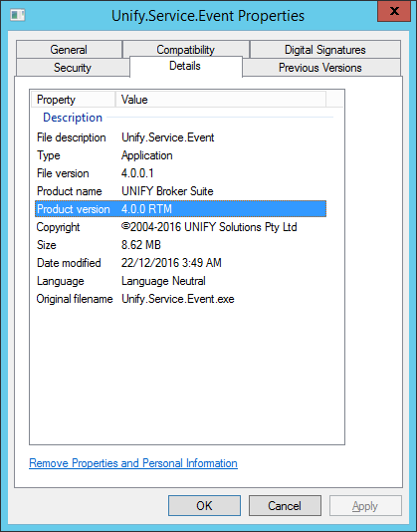417x532 pixels.
Task: Switch to the General tab
Action: coord(69,50)
